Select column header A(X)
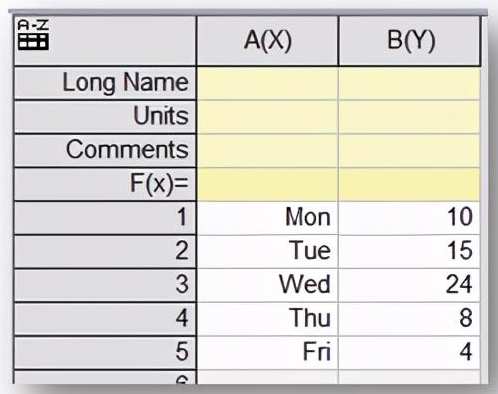 267,41
